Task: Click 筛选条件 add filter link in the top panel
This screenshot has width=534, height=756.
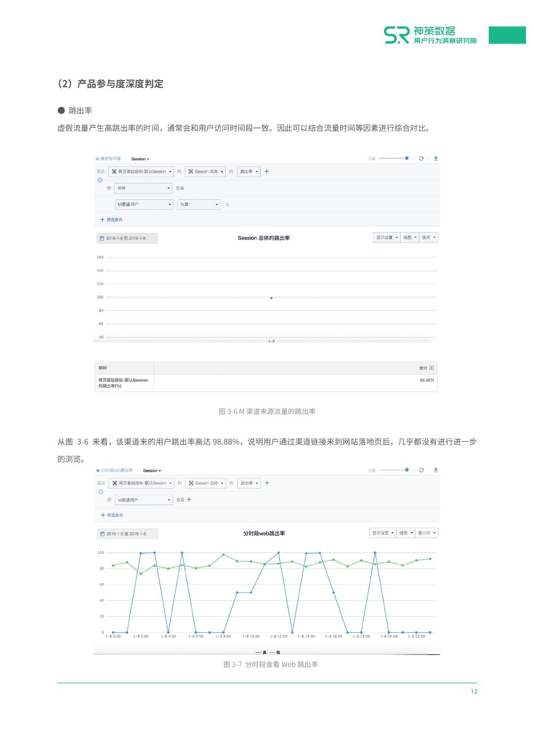Action: [x=112, y=220]
